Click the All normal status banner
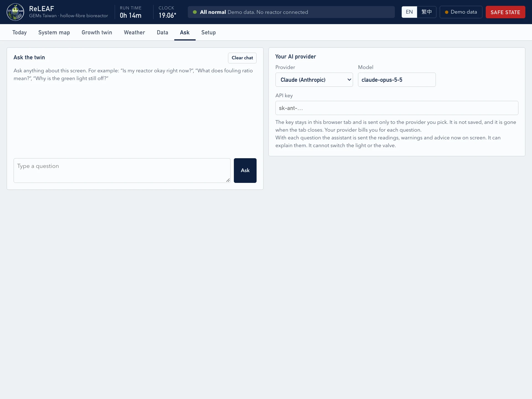Screen dimensions: 532x399 pos(291,12)
